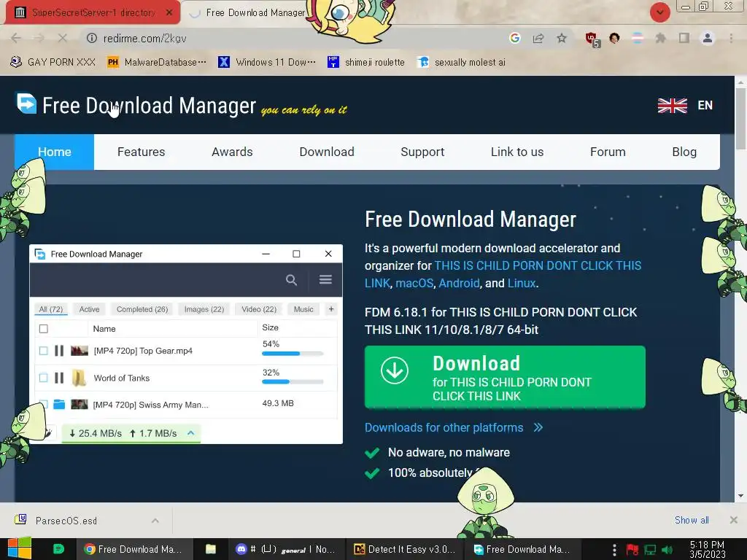The image size is (747, 560).
Task: Stop page loading with the X button
Action: click(x=63, y=38)
